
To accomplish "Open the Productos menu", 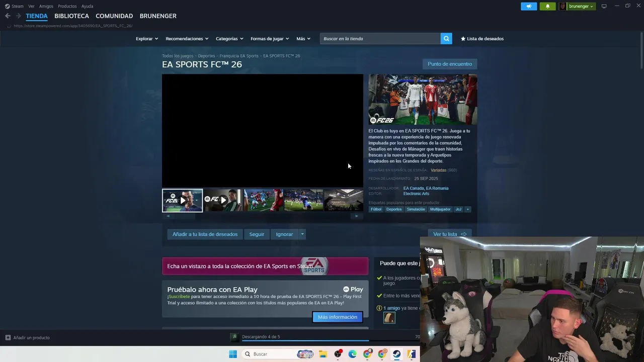I will (x=67, y=6).
